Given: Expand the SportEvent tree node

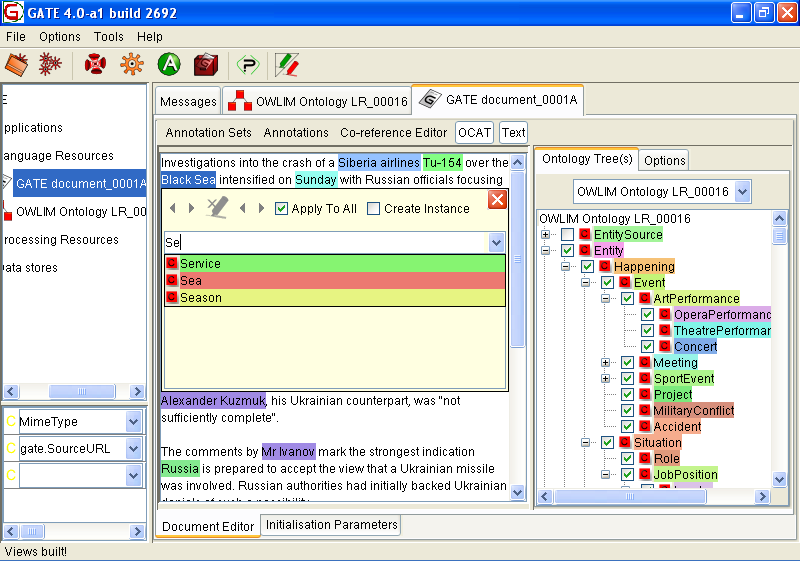Looking at the screenshot, I should [606, 379].
